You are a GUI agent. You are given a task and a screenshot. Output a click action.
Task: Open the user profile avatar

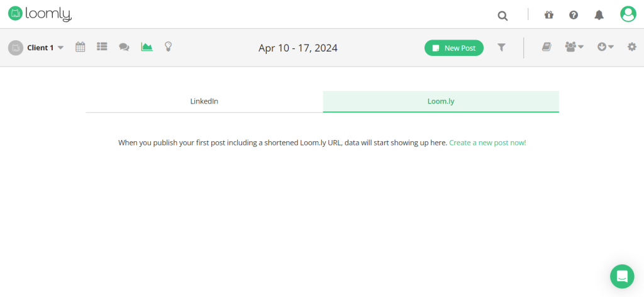pos(628,14)
